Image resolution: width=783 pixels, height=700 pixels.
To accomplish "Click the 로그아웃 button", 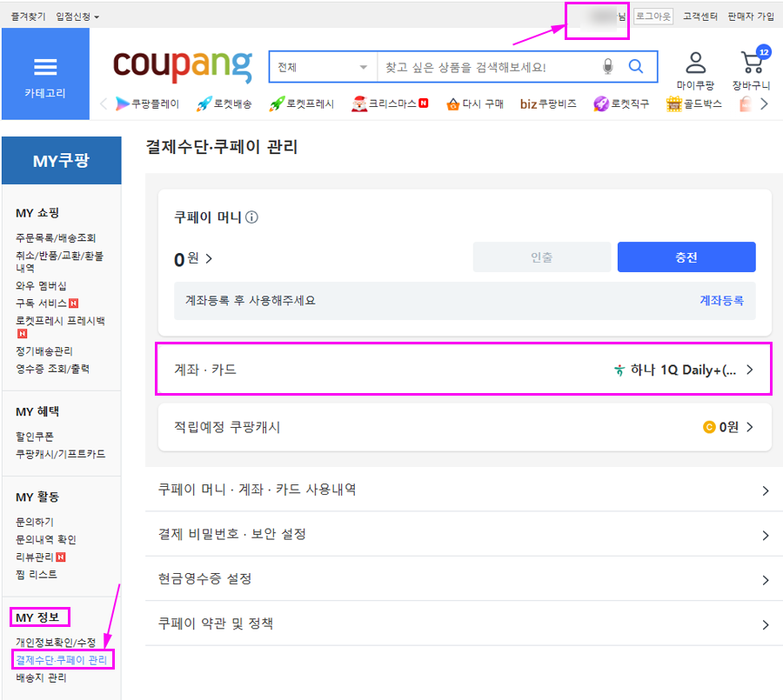I will [x=652, y=17].
